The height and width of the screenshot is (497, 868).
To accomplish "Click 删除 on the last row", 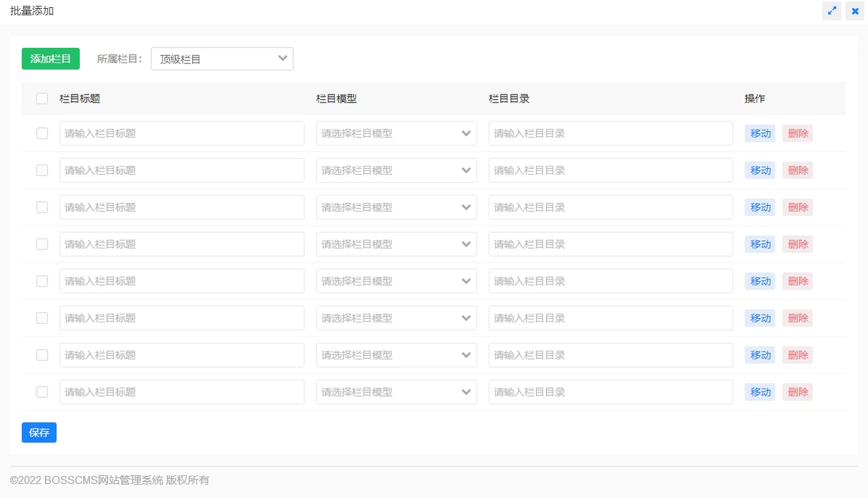I will click(797, 391).
